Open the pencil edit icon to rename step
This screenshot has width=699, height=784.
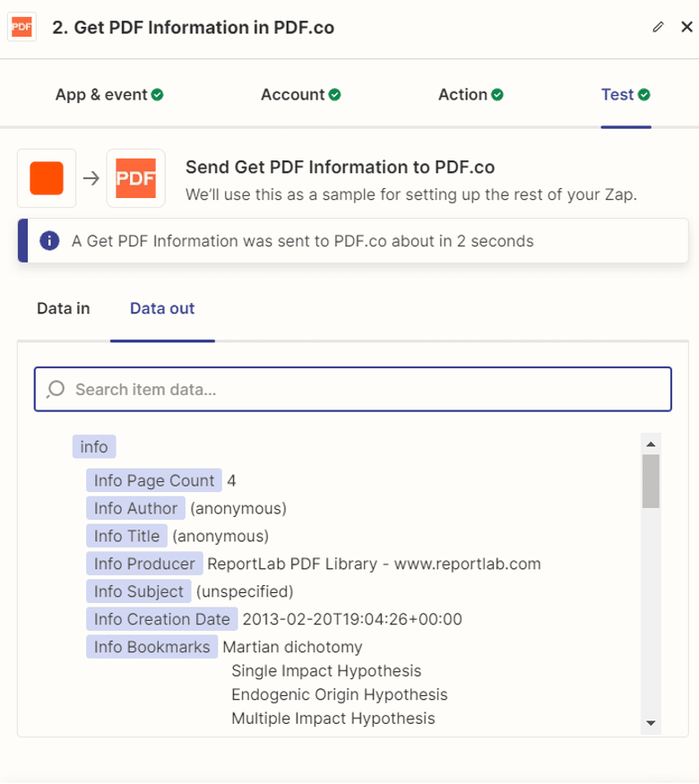tap(657, 27)
